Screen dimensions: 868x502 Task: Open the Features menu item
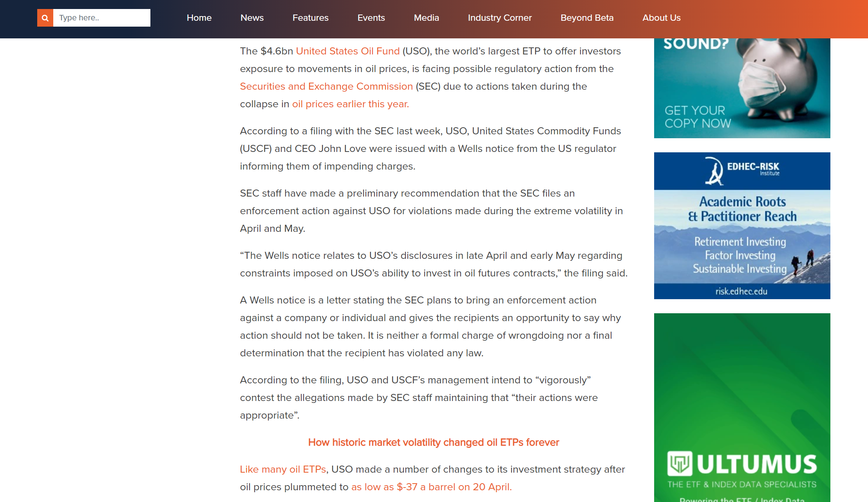(x=311, y=18)
